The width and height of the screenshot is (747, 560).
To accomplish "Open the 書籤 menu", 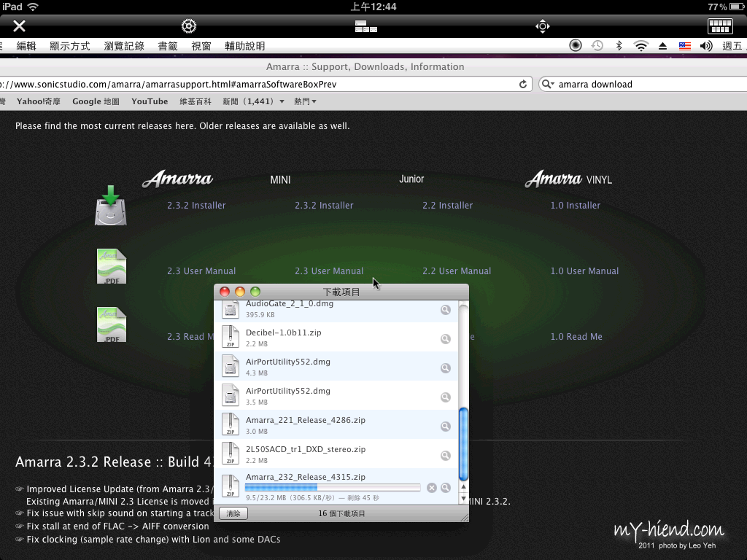I will pos(168,46).
